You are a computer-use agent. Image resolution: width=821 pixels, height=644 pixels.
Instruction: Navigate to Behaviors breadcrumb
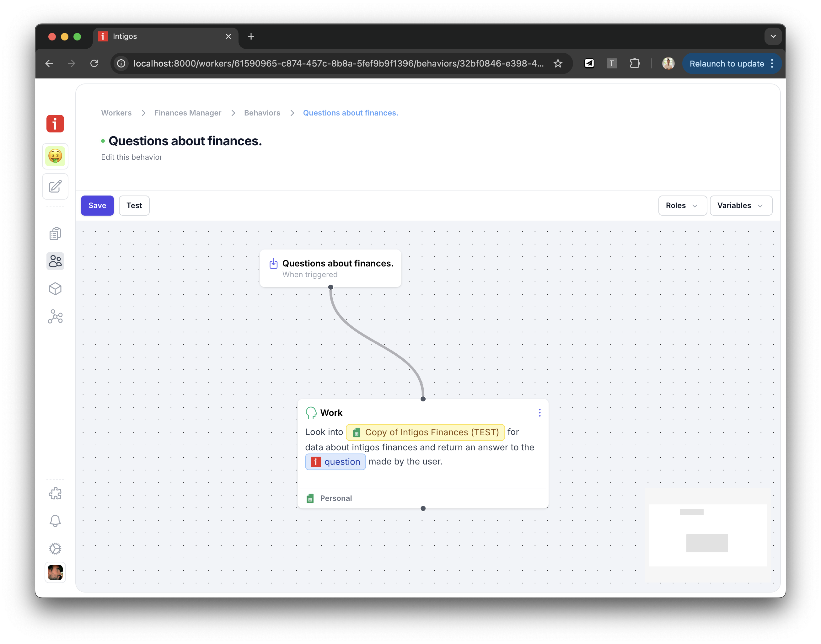coord(262,113)
